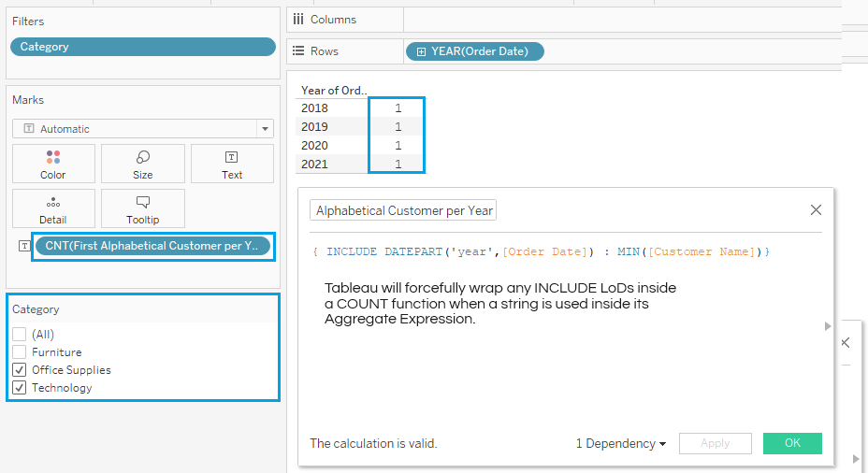Click value 1 in 2021 row
The width and height of the screenshot is (868, 473).
pos(398,165)
